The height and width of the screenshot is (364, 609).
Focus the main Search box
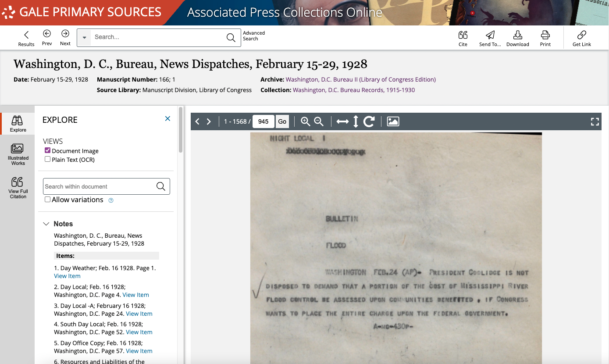point(158,37)
